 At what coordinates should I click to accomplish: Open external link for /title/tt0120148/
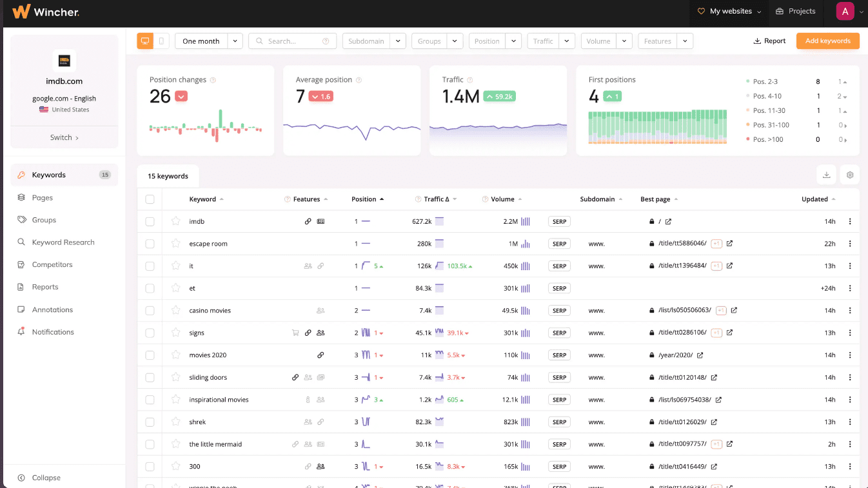click(x=714, y=377)
